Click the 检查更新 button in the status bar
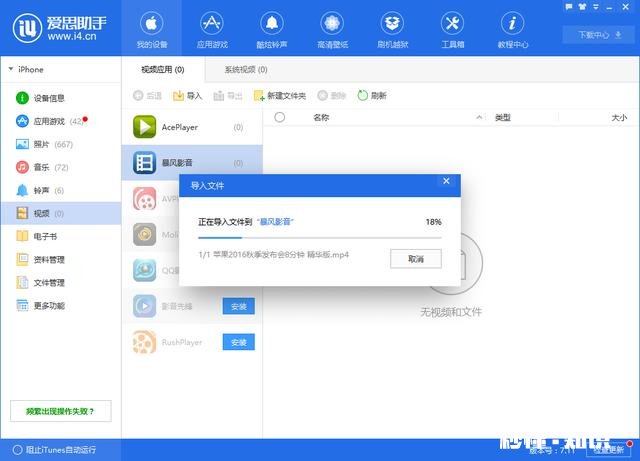This screenshot has width=640, height=461. coord(608,450)
